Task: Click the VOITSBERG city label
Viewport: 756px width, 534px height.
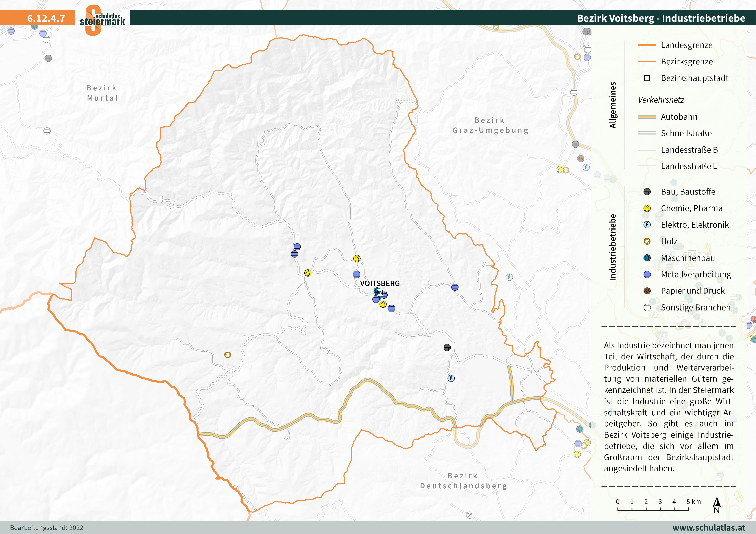Action: click(x=380, y=283)
